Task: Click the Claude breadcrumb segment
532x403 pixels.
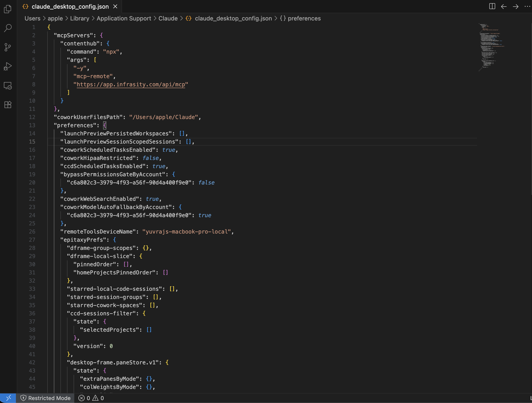Action: (168, 18)
